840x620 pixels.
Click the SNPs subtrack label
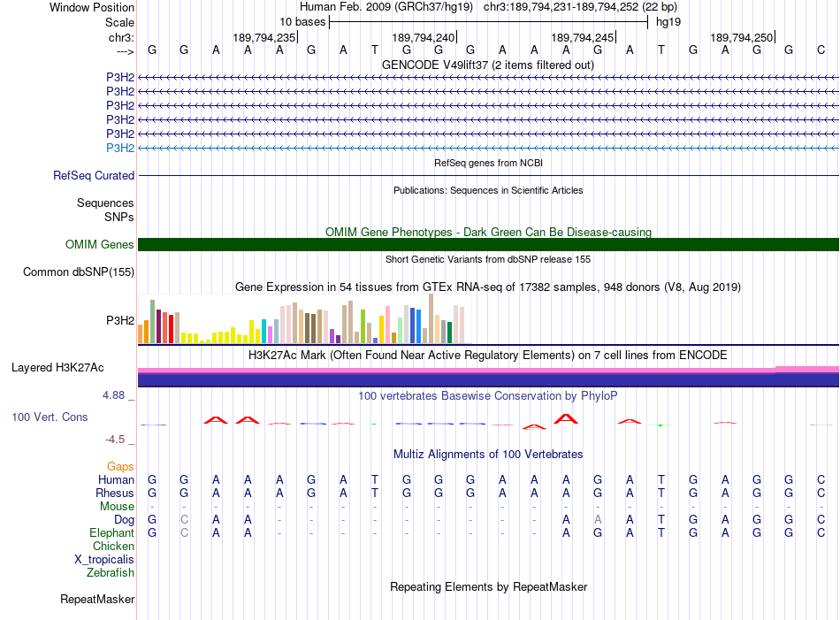(x=119, y=217)
